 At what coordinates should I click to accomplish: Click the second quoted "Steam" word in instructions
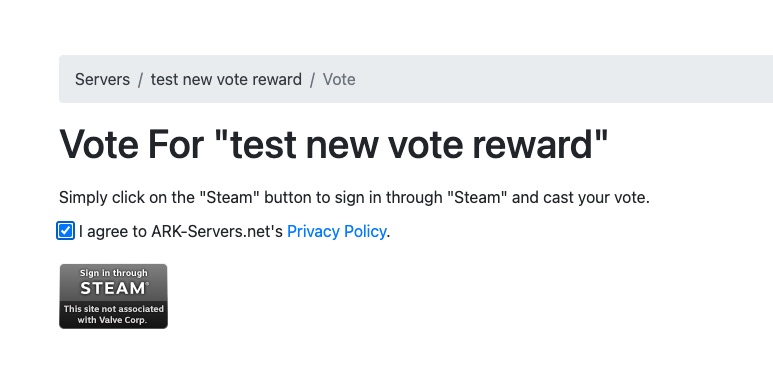477,197
